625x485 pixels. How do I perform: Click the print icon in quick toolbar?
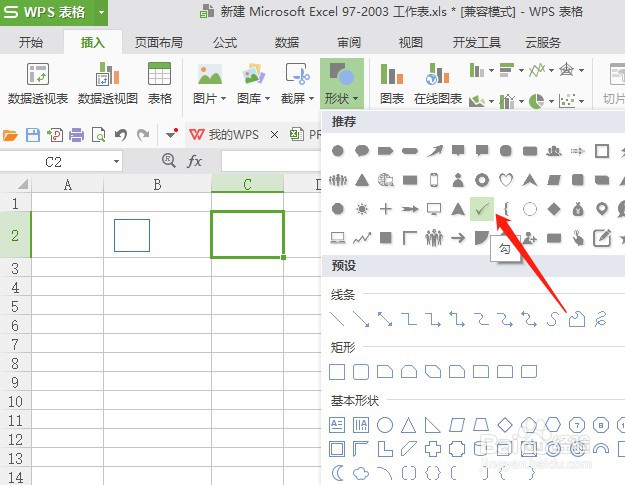[77, 135]
